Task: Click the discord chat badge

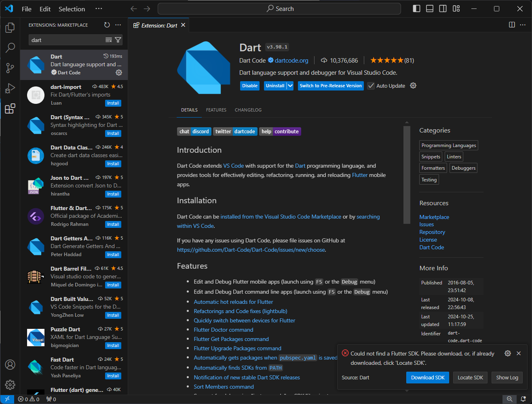Action: (194, 132)
